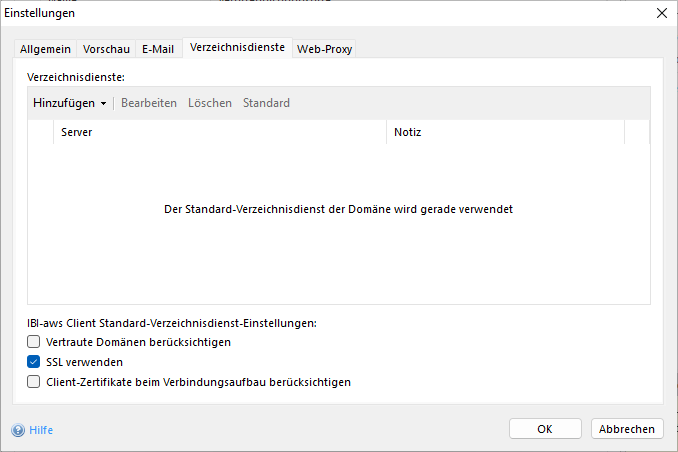Enable Vertraute Domänen berücksichtigen checkbox
The image size is (678, 452).
pyautogui.click(x=34, y=342)
